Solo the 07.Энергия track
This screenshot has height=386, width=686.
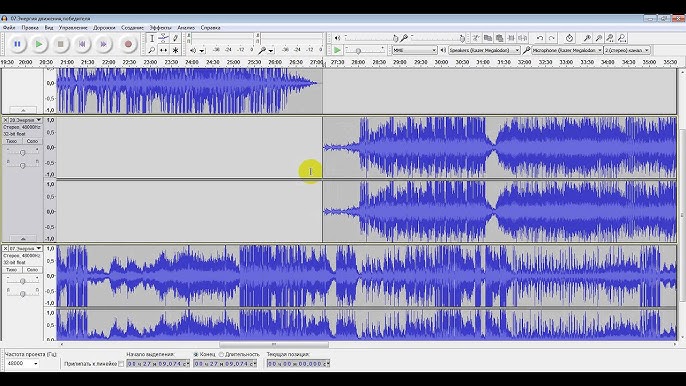32,270
